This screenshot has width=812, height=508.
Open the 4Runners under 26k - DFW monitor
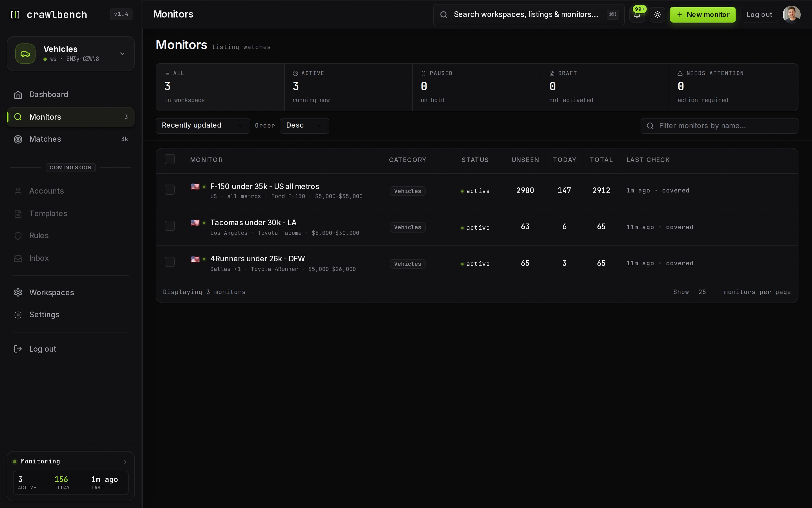click(x=257, y=259)
